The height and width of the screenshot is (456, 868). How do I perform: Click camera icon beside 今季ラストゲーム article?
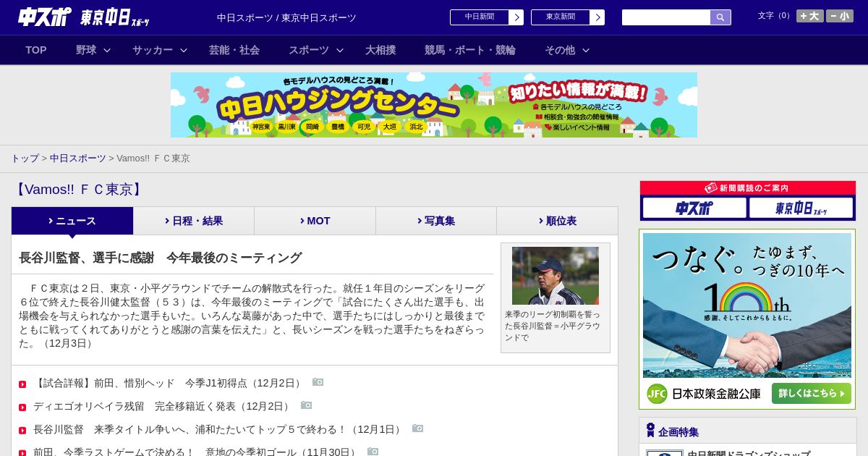(x=373, y=452)
